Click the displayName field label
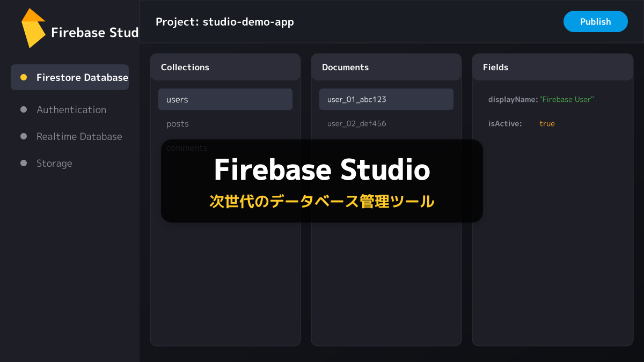644x362 pixels. [513, 99]
